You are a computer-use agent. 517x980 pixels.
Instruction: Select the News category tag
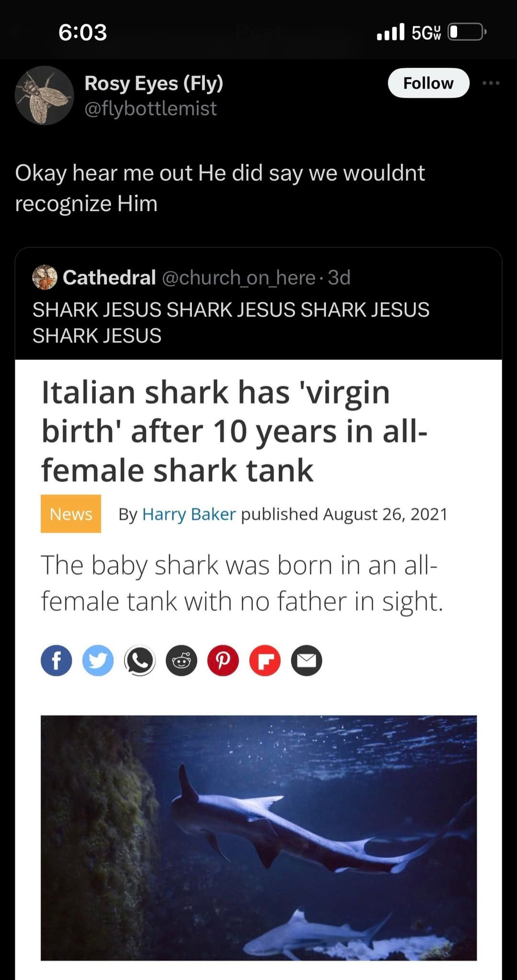click(70, 514)
